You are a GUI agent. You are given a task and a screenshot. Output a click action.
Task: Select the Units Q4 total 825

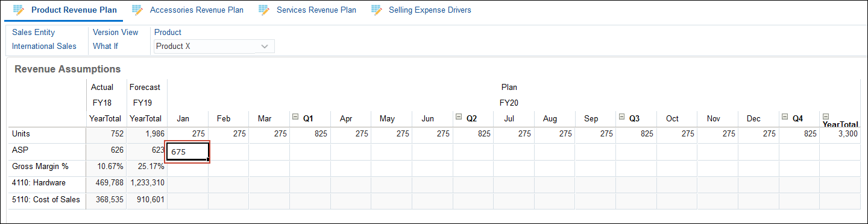click(x=799, y=134)
